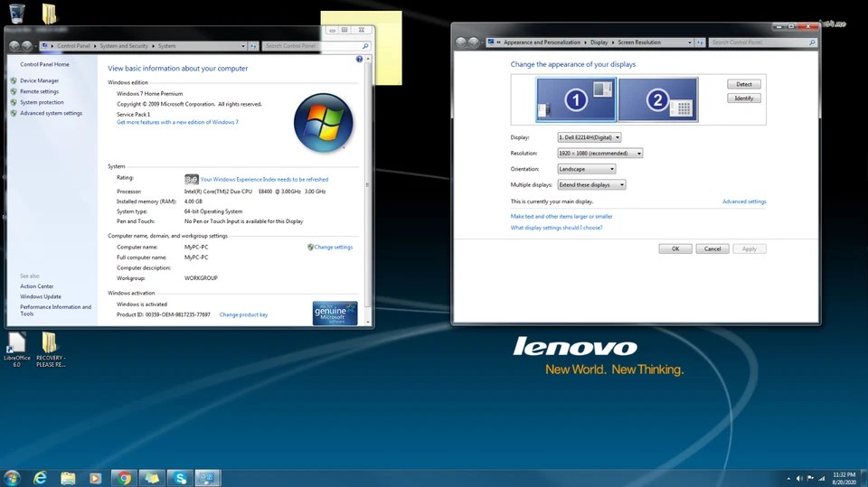The width and height of the screenshot is (868, 487).
Task: Open help icon in System window
Action: (x=359, y=59)
